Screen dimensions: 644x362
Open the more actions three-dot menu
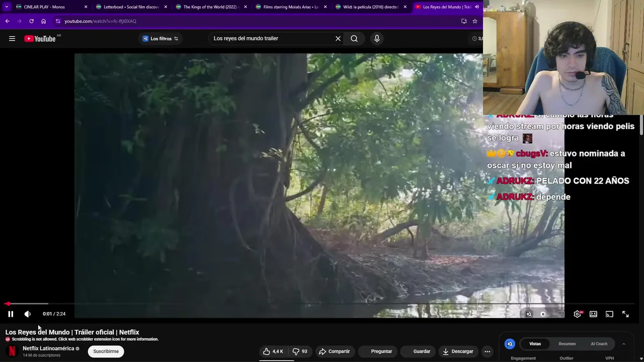[x=487, y=351]
